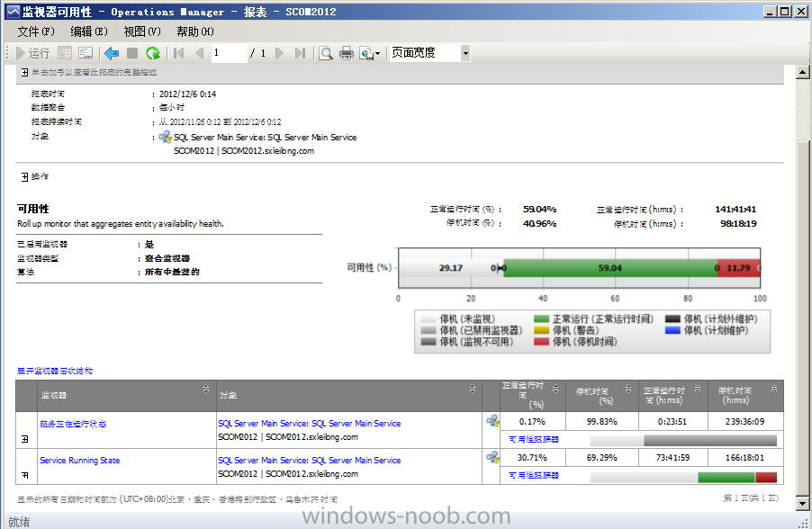Click the Print printer icon
The height and width of the screenshot is (529, 812).
(347, 53)
